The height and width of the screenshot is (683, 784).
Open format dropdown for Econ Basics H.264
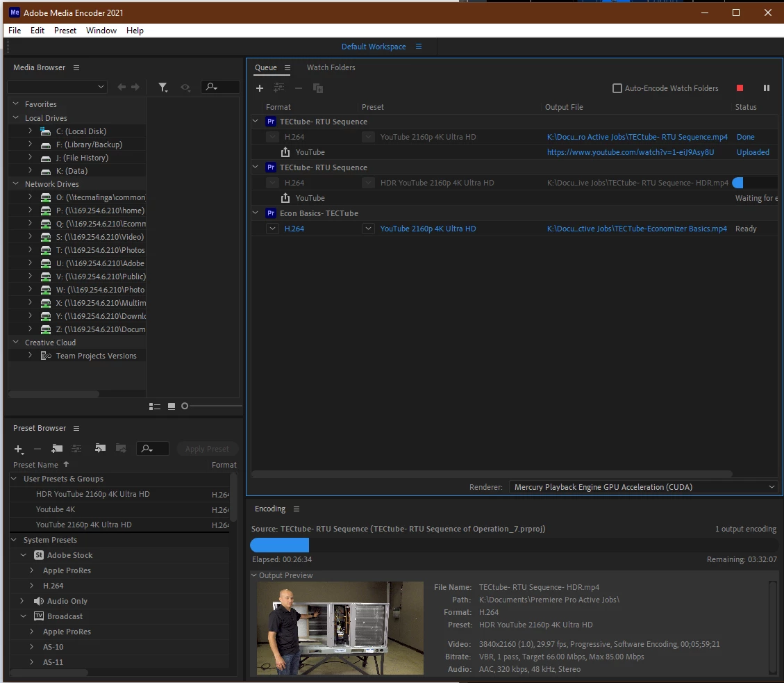272,229
